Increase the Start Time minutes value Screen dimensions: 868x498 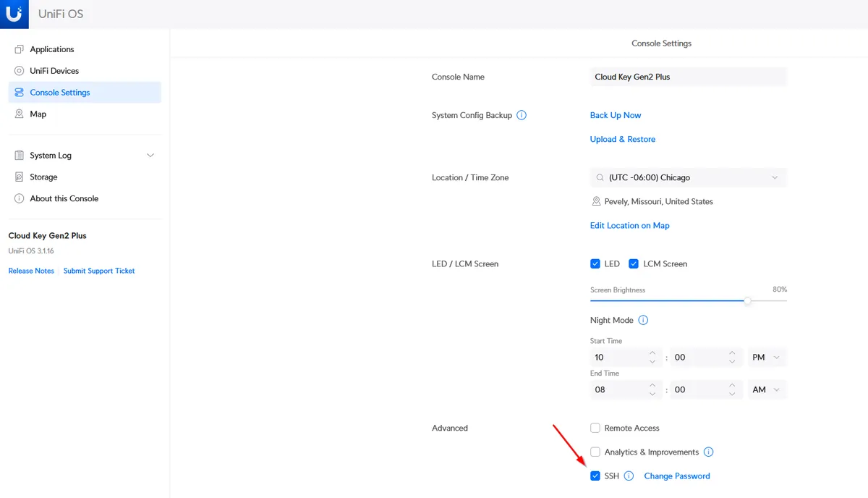(x=732, y=353)
